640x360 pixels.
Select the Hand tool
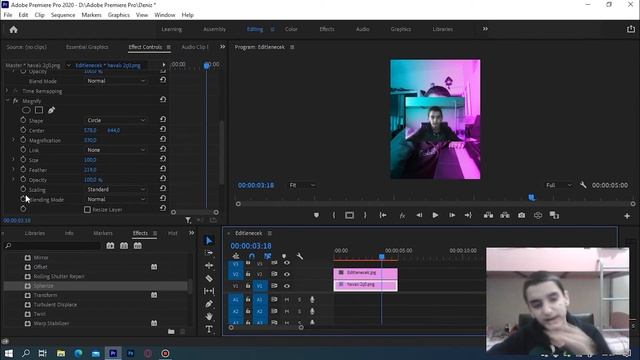click(x=209, y=316)
